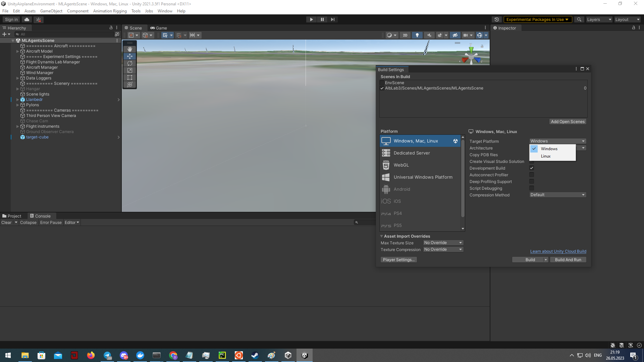Click the Clear button in the Console

click(6, 223)
